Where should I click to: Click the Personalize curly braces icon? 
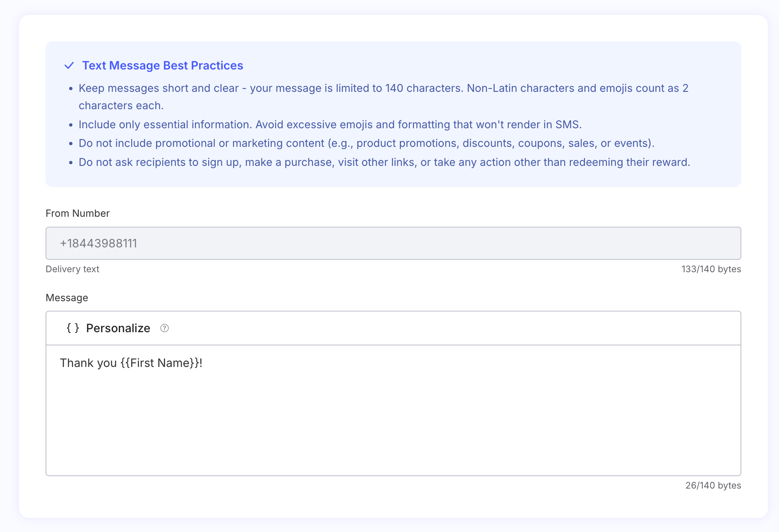coord(73,328)
